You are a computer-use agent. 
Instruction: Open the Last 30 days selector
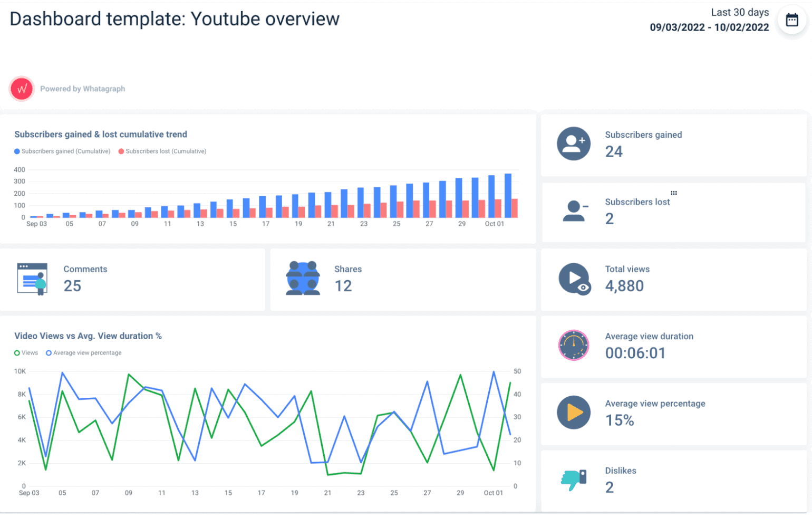[740, 12]
